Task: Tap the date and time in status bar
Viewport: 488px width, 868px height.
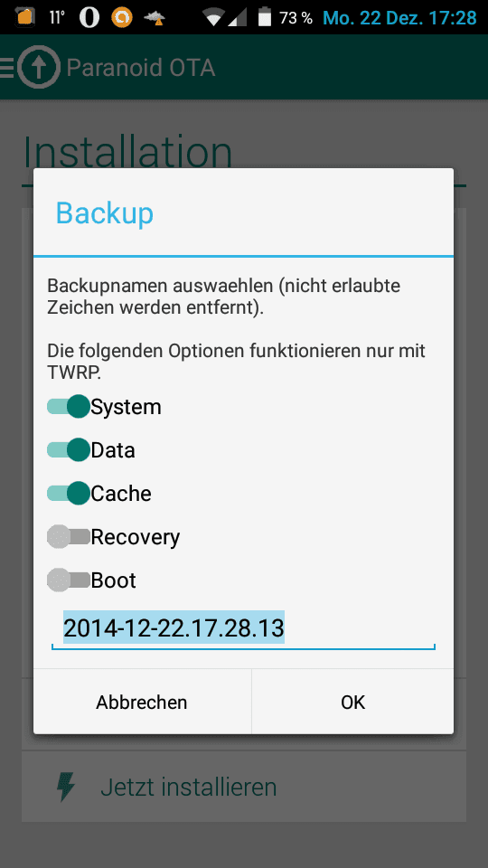Action: (399, 18)
